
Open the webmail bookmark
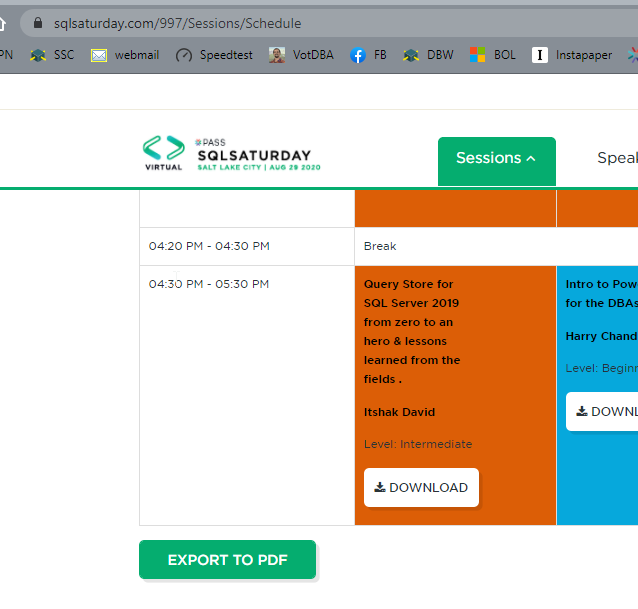point(125,55)
